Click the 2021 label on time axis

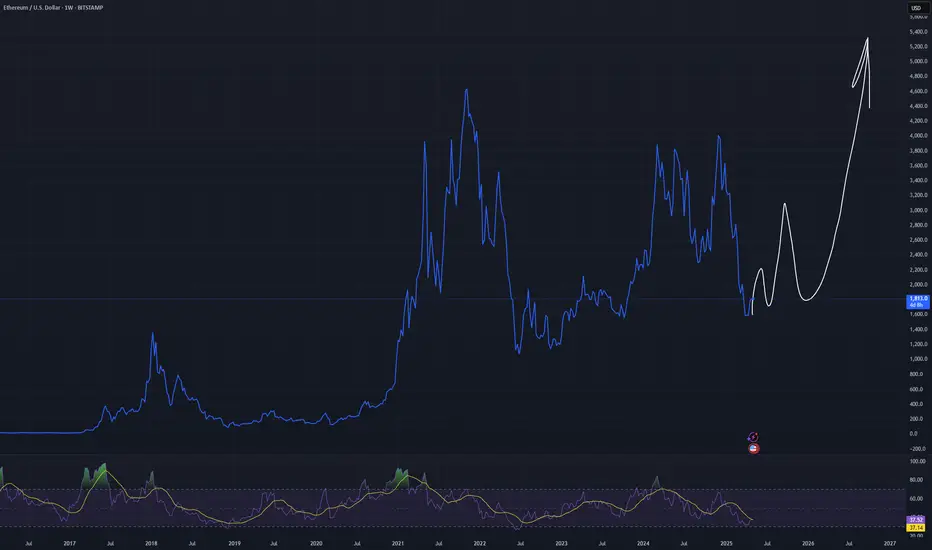pyautogui.click(x=398, y=543)
